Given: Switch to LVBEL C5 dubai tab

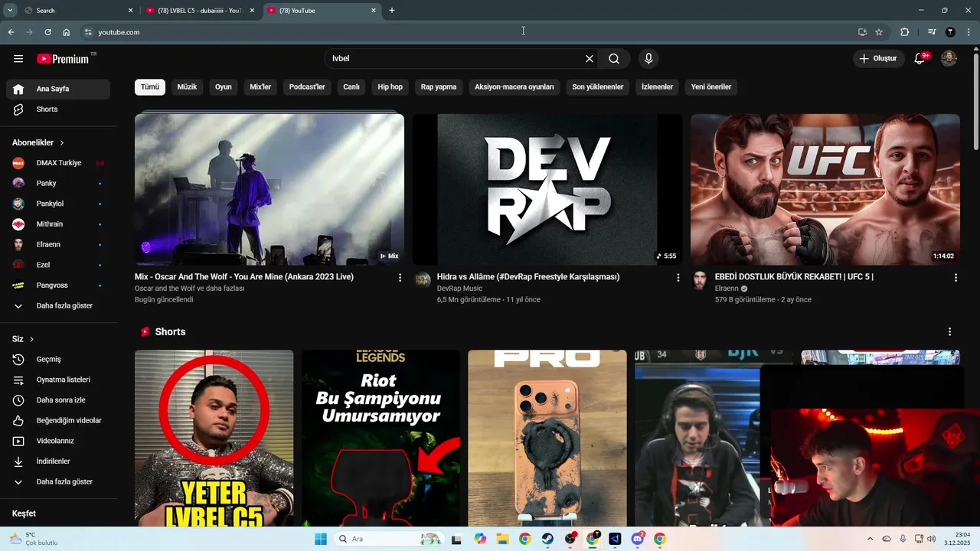Looking at the screenshot, I should (201, 11).
